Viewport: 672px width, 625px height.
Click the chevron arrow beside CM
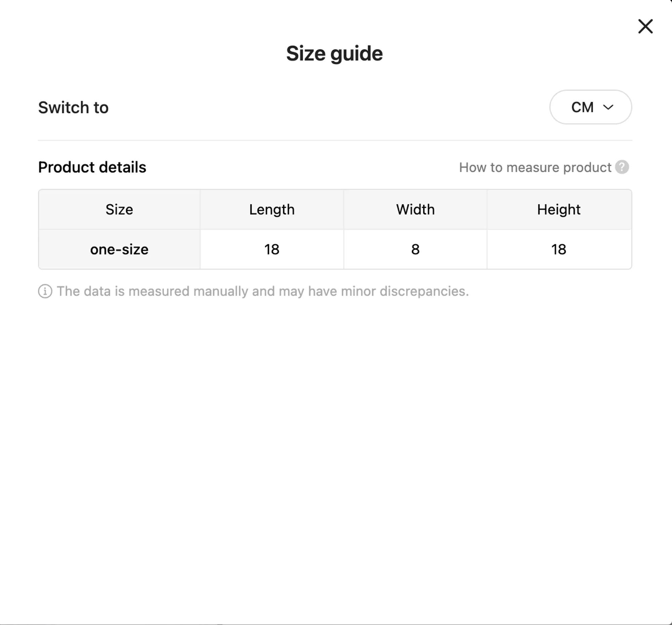[x=608, y=108]
